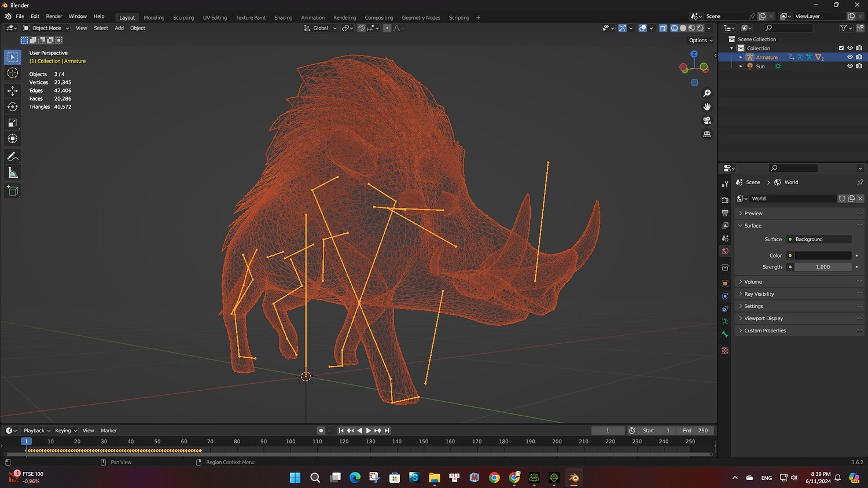Click the End frame field
This screenshot has width=868, height=488.
[695, 431]
